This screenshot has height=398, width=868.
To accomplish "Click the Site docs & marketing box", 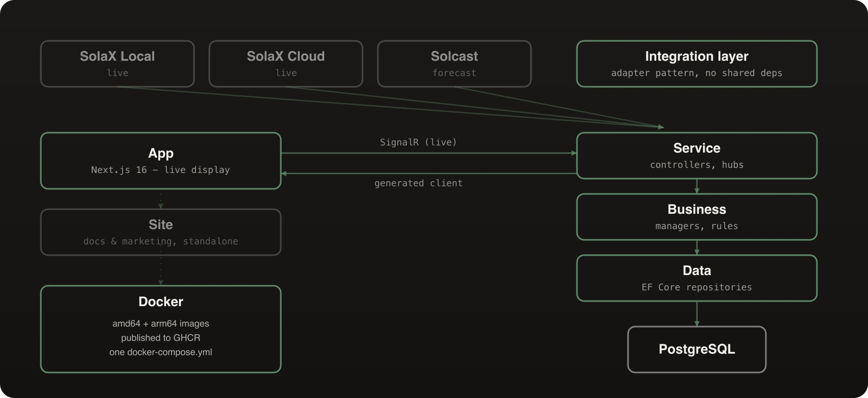I will (161, 232).
